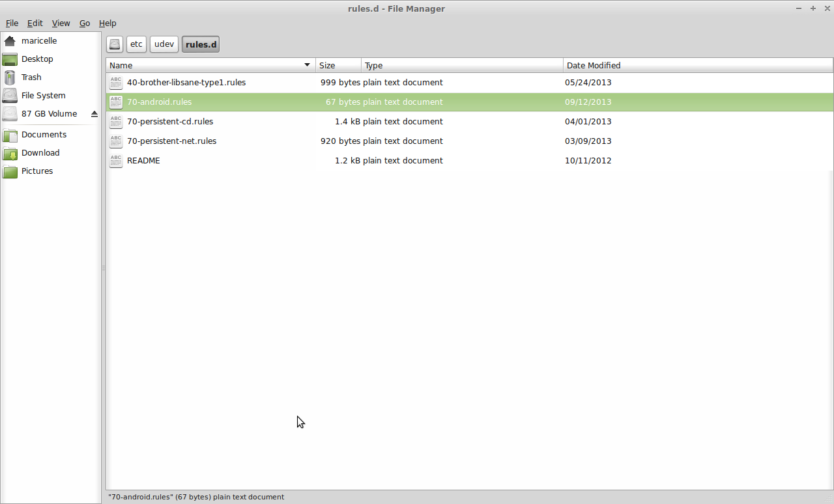Navigate to etc using the path bar
834x504 pixels.
click(136, 44)
